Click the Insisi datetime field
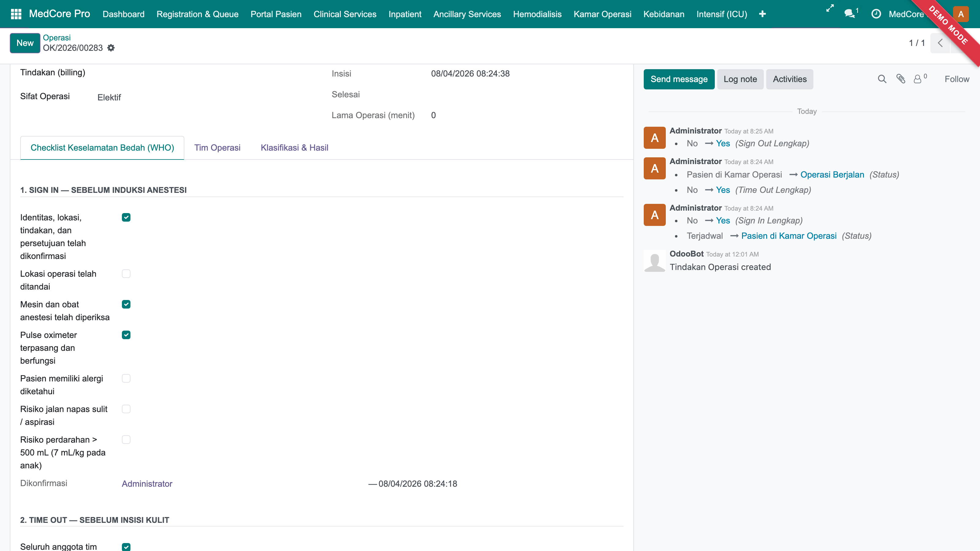Image resolution: width=980 pixels, height=551 pixels. pyautogui.click(x=470, y=74)
